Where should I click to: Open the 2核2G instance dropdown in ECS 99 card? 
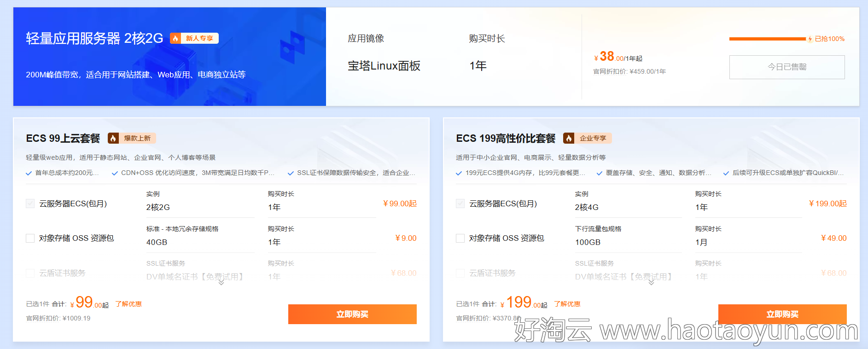[200, 207]
